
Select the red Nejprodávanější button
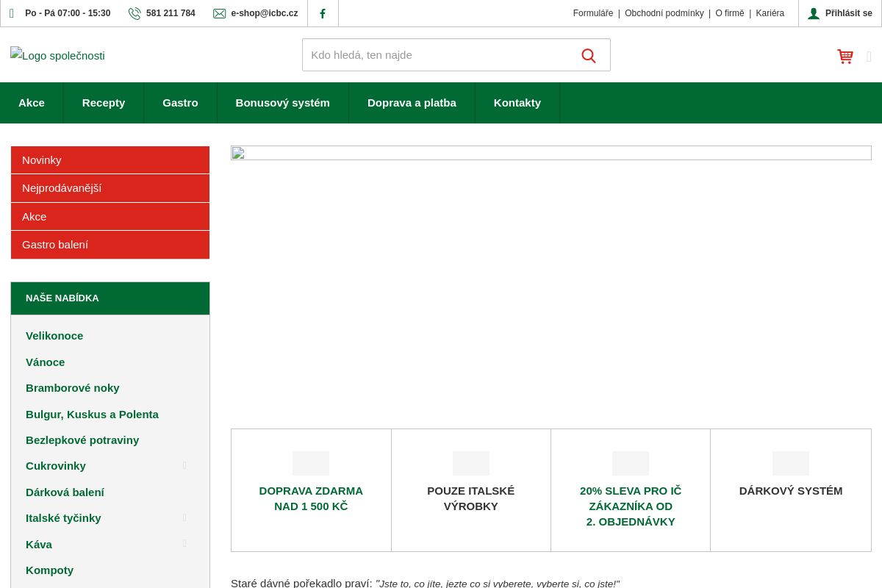pyautogui.click(x=110, y=188)
